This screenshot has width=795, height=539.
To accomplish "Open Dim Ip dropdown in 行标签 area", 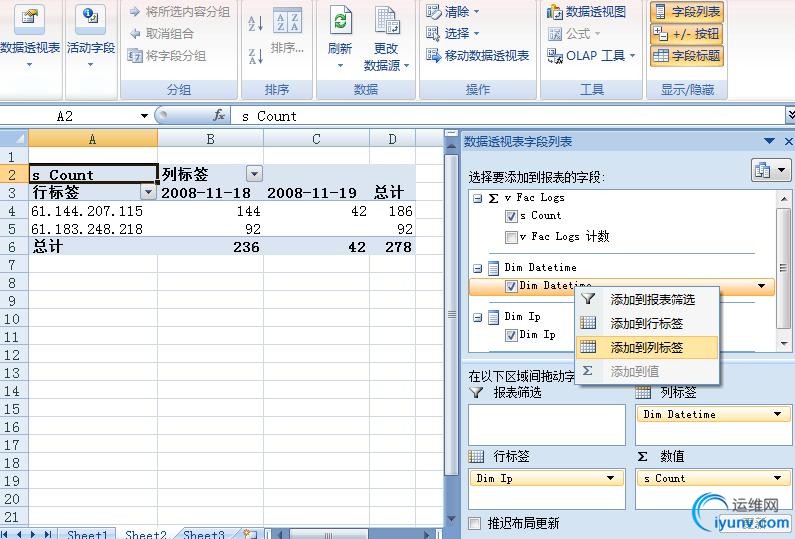I will 610,478.
